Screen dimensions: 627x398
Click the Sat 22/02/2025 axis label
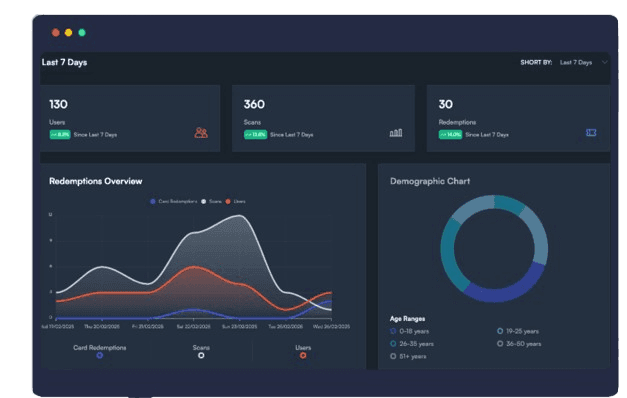point(194,326)
